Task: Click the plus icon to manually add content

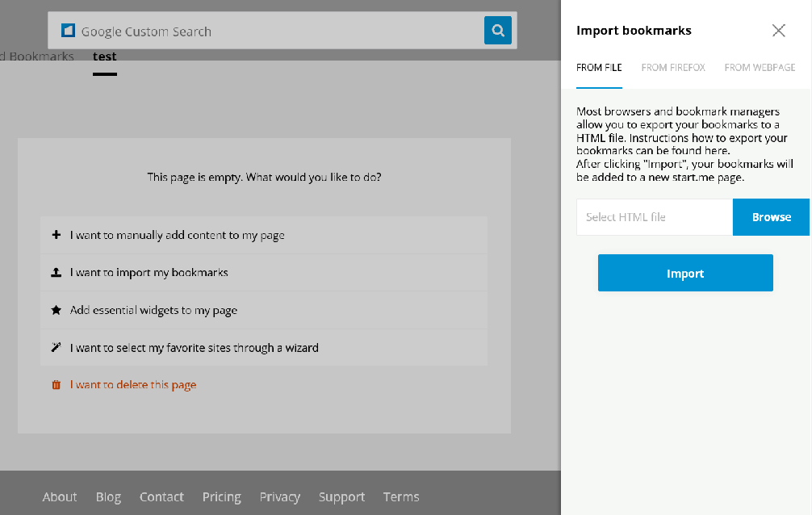Action: coord(56,235)
